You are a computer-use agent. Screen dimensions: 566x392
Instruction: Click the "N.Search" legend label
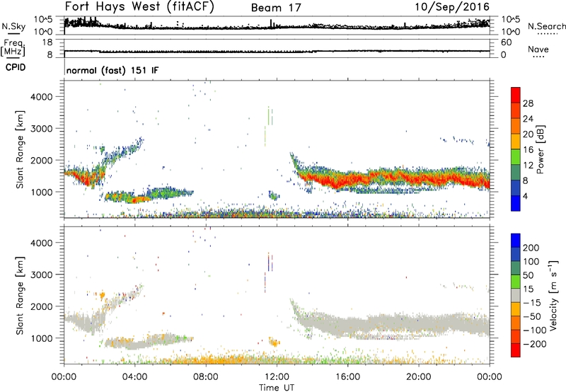[546, 26]
